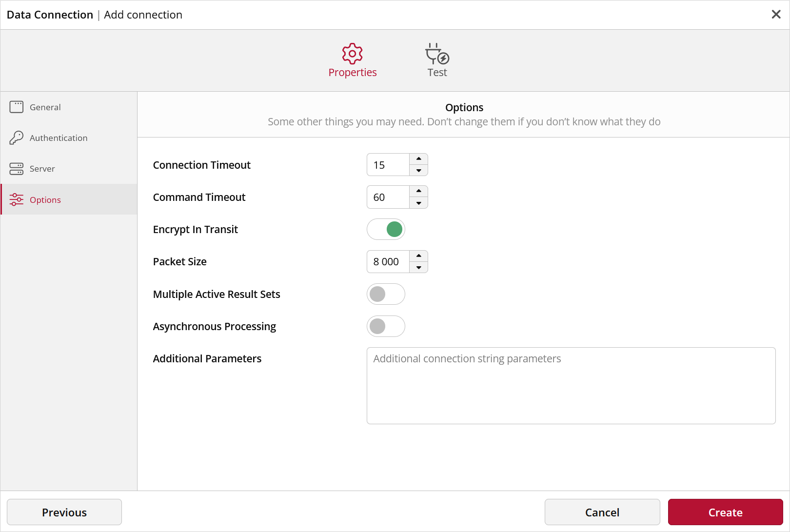
Task: Open the Server settings section
Action: coord(42,168)
